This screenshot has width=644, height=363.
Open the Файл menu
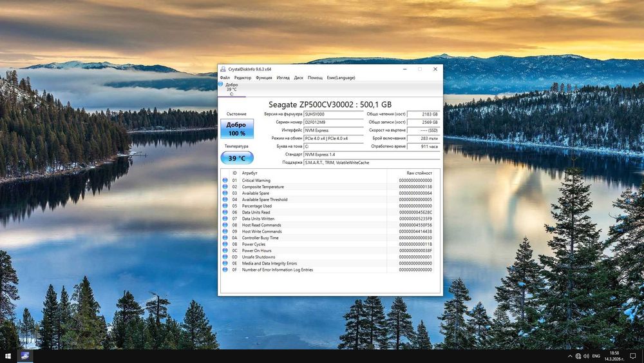click(x=225, y=78)
